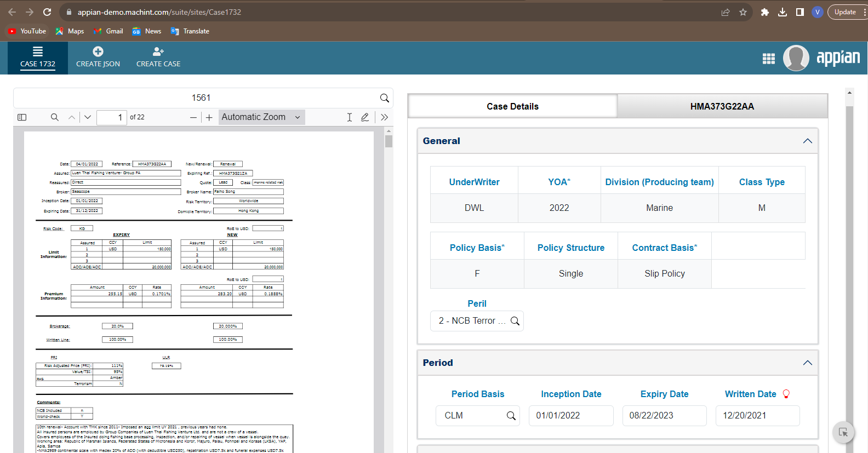
Task: Collapse the General section
Action: tap(807, 141)
